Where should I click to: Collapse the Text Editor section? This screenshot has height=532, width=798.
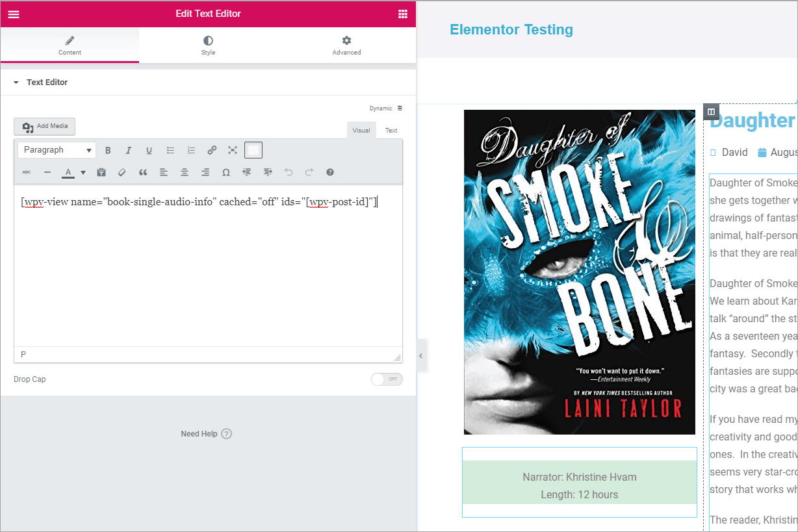16,82
